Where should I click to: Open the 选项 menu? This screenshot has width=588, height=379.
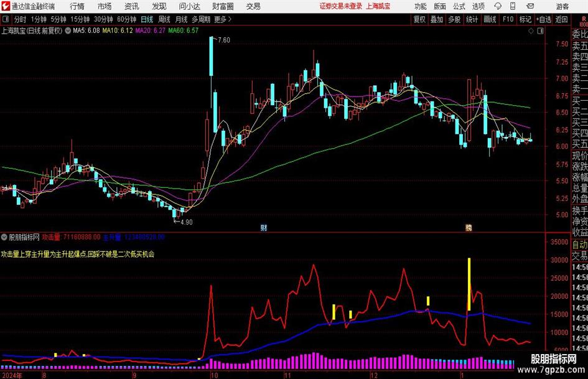click(x=478, y=6)
